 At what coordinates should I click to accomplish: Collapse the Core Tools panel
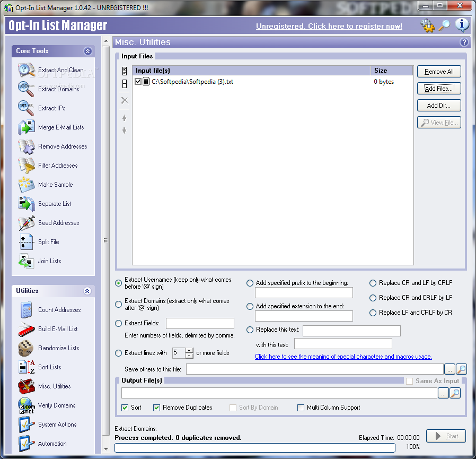coord(88,51)
